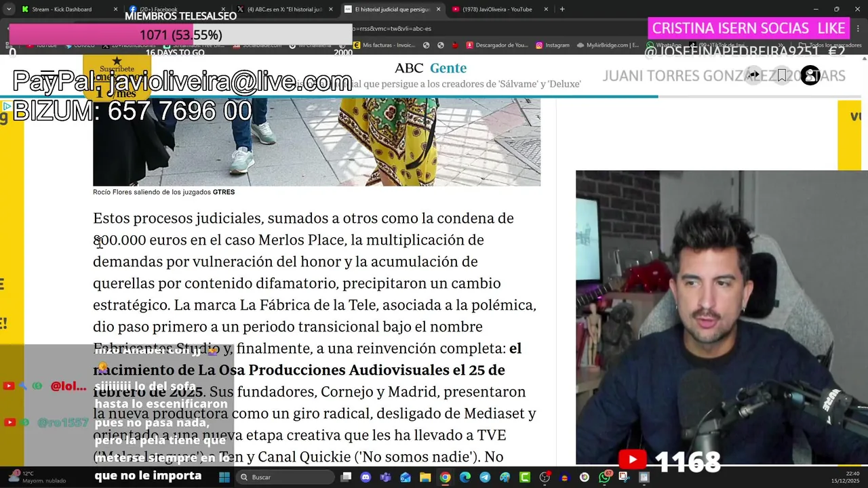Open Microsoft Teams from the taskbar
868x488 pixels.
[385, 477]
